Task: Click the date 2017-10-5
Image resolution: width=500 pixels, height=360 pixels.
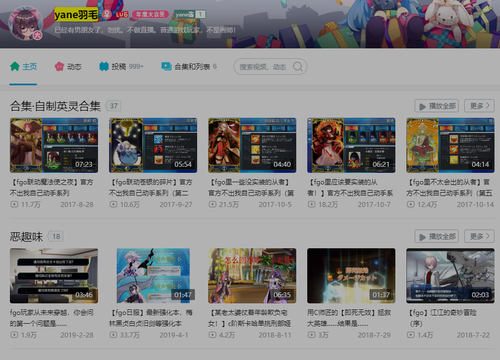Action: coord(275,204)
